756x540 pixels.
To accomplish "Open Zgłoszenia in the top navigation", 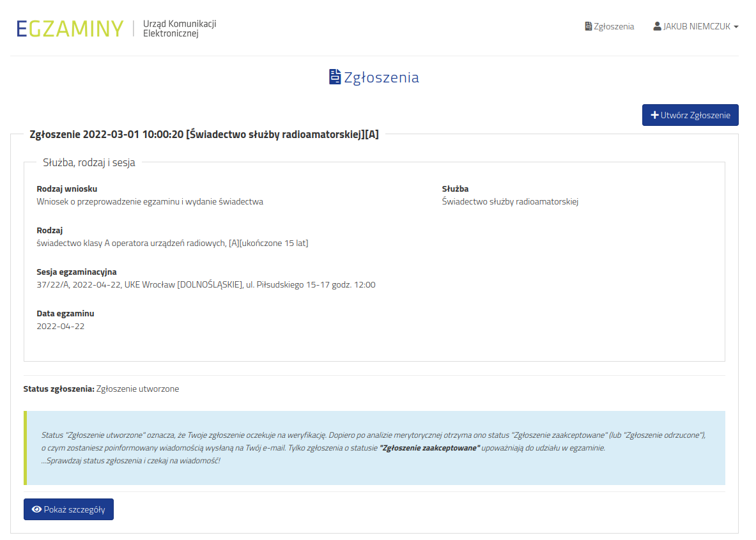I will click(613, 27).
